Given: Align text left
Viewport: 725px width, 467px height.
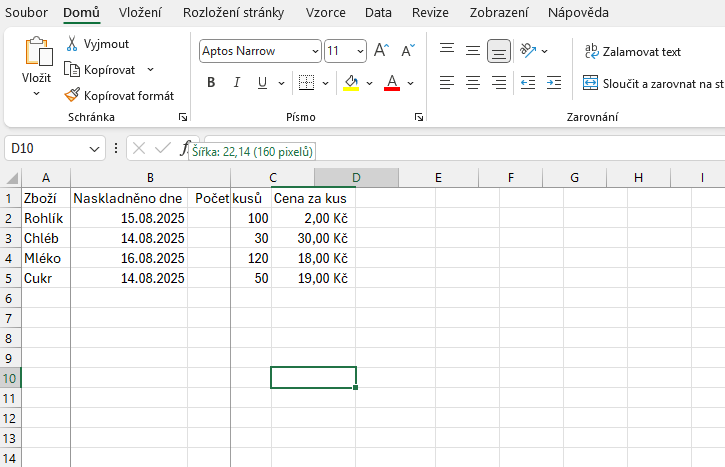Looking at the screenshot, I should [447, 83].
